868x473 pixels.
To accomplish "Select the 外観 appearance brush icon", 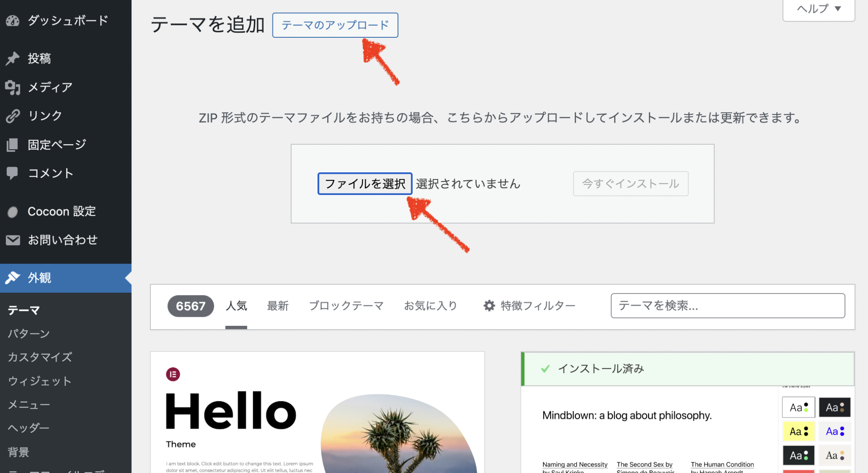I will pyautogui.click(x=13, y=277).
